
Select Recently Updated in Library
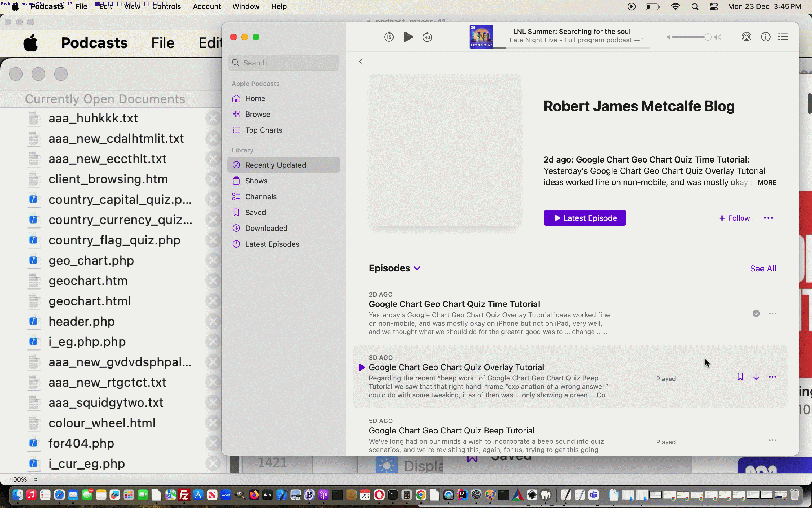click(x=284, y=165)
